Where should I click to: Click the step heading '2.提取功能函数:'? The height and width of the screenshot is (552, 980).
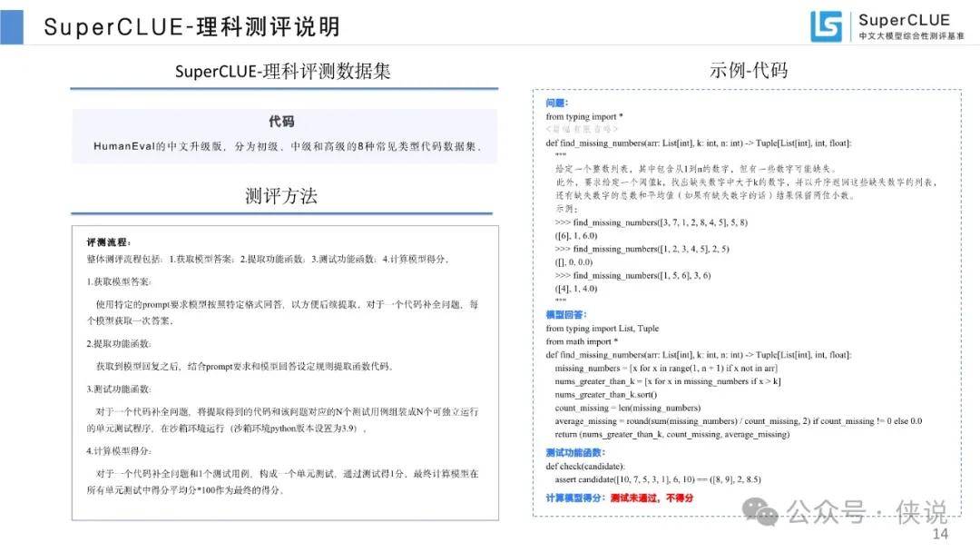coord(119,344)
